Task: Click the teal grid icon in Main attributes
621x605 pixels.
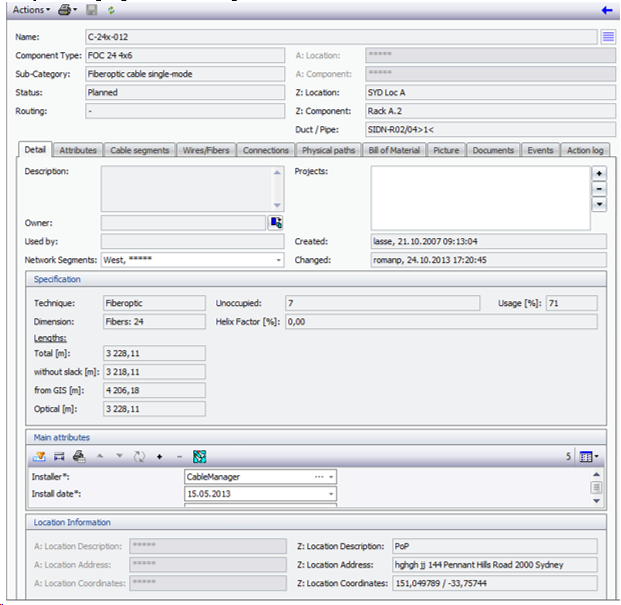Action: coord(199,457)
